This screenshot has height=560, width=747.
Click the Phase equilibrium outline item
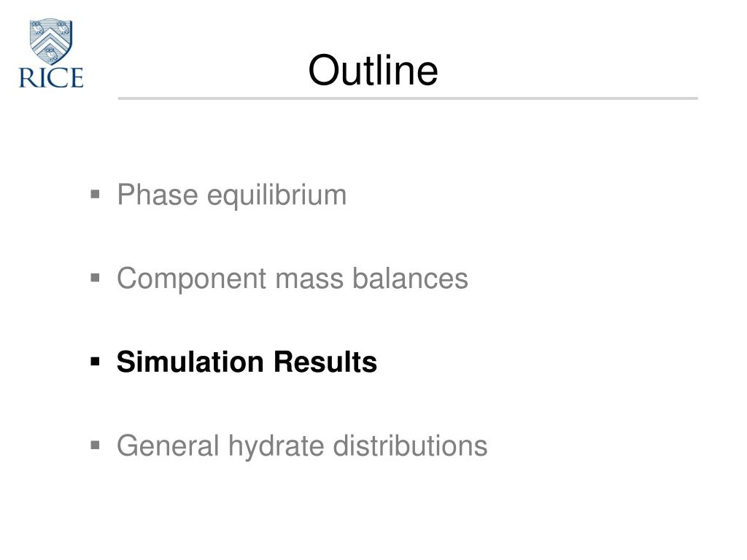coord(231,195)
